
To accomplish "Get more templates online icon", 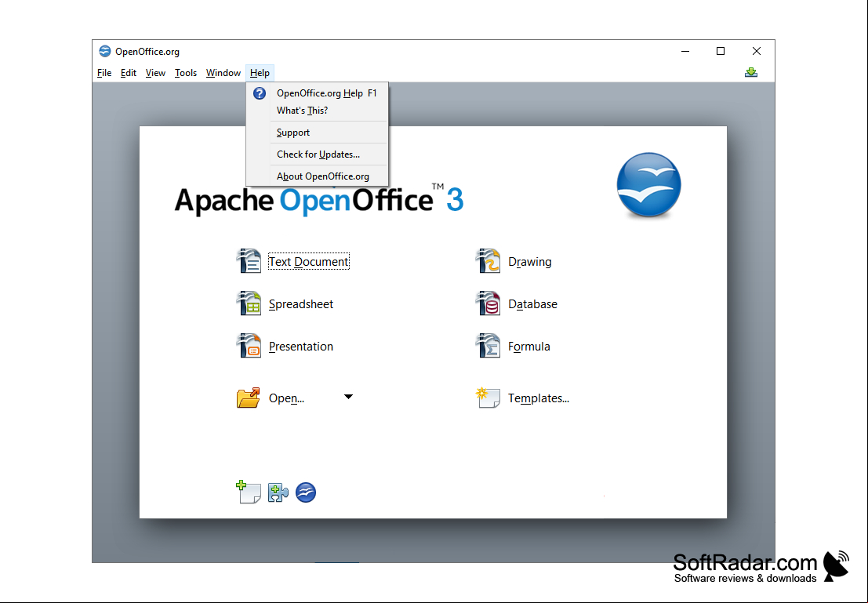I will (249, 492).
